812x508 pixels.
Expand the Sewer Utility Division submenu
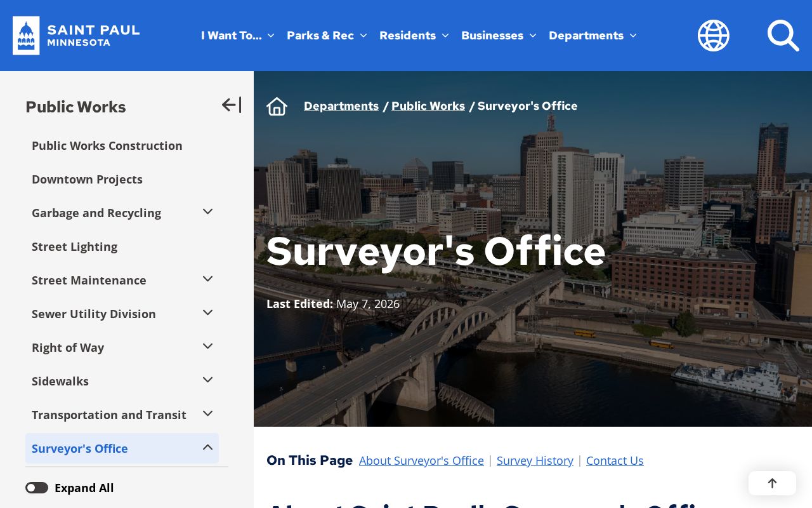point(207,312)
